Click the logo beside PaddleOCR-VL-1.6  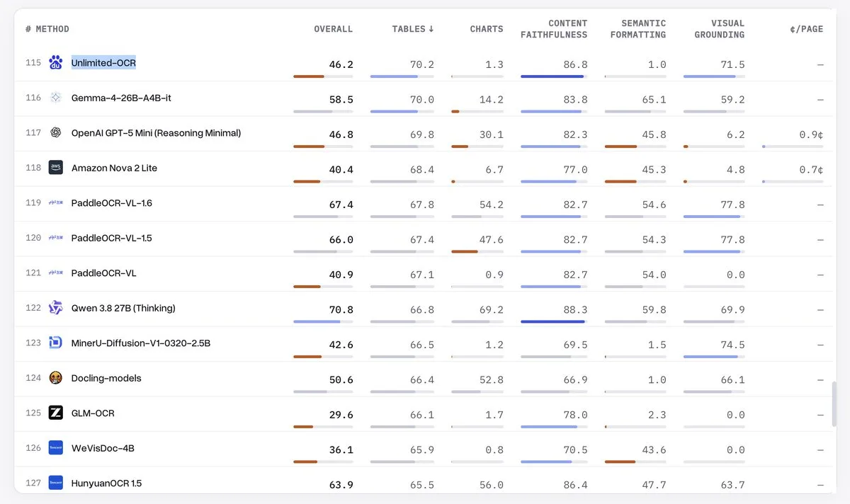[x=56, y=203]
